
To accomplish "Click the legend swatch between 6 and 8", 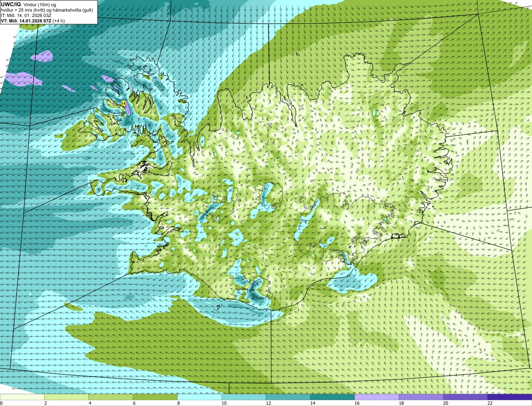I will [x=155, y=397].
